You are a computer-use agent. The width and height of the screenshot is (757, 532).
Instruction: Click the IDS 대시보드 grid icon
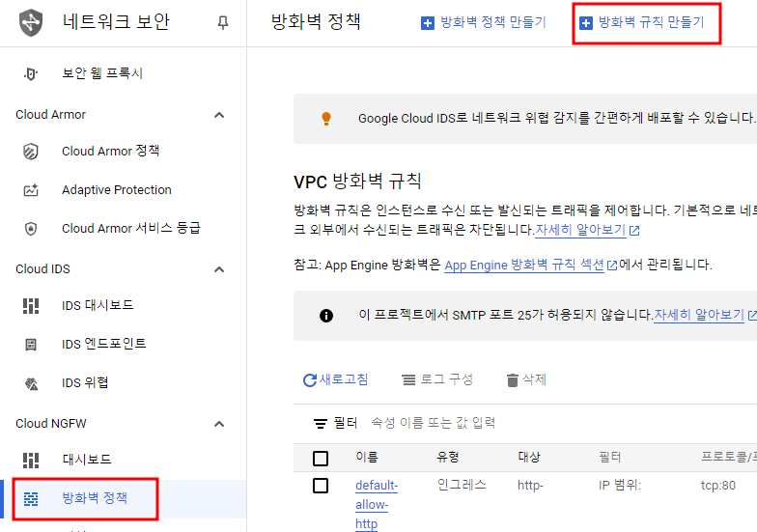pyautogui.click(x=31, y=305)
